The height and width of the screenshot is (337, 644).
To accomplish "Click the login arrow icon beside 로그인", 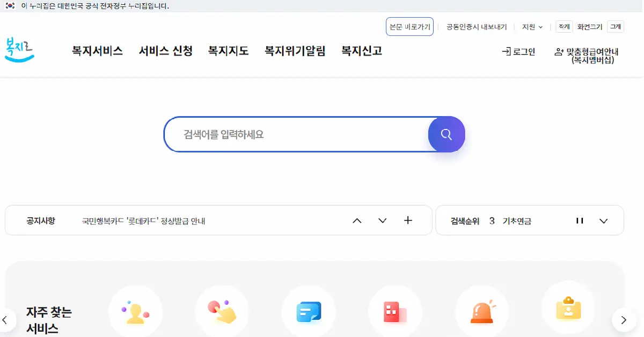I will [506, 52].
